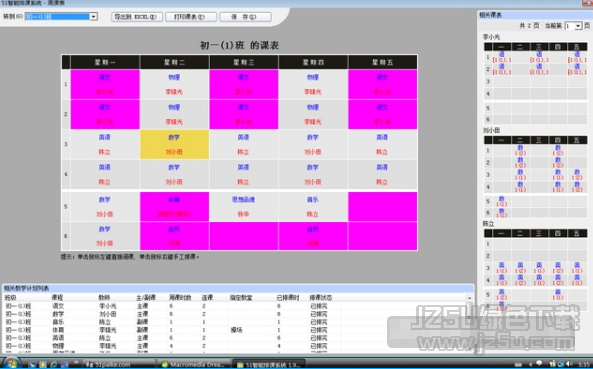Select the 星期一 column header
593x369 pixels.
[x=105, y=62]
